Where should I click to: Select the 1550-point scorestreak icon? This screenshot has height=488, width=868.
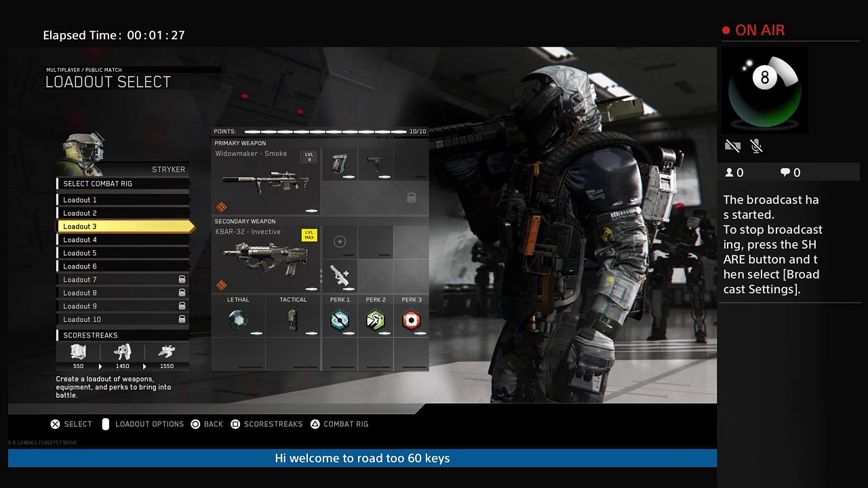[167, 352]
